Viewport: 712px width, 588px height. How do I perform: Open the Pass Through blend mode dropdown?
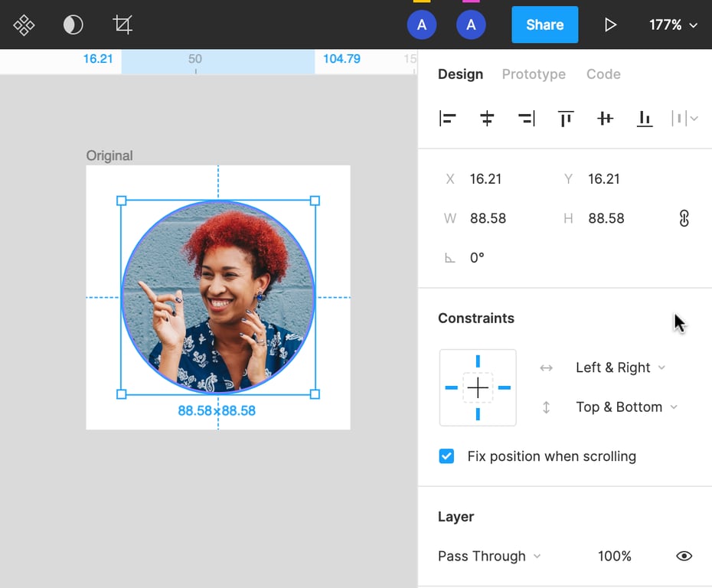(488, 556)
